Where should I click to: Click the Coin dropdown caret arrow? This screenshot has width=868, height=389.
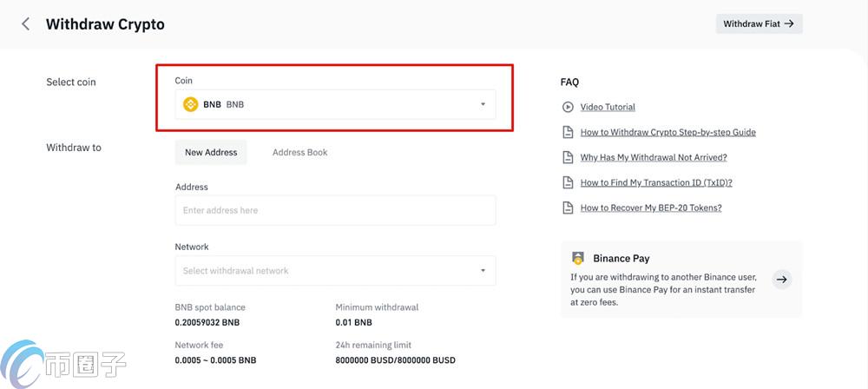(x=483, y=104)
